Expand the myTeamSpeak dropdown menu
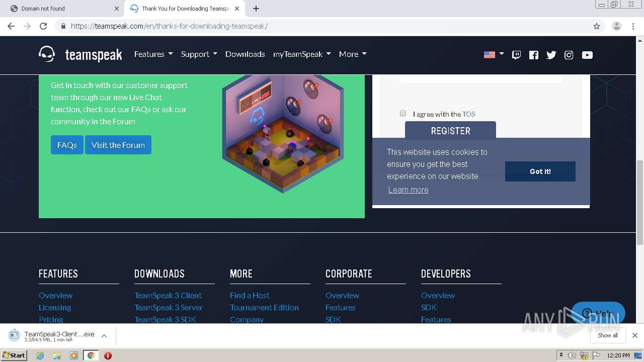The height and width of the screenshot is (362, 644). point(302,54)
